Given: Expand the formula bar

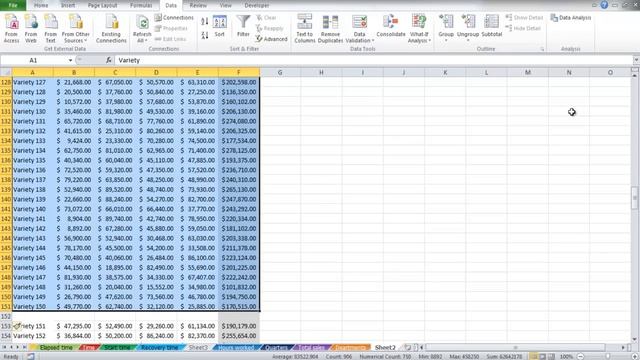Looking at the screenshot, I should [x=636, y=60].
